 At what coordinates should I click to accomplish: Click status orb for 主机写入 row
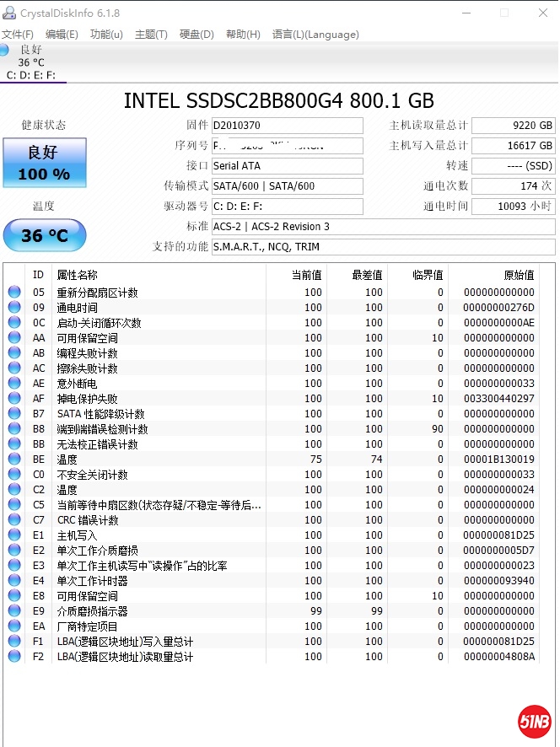click(14, 535)
